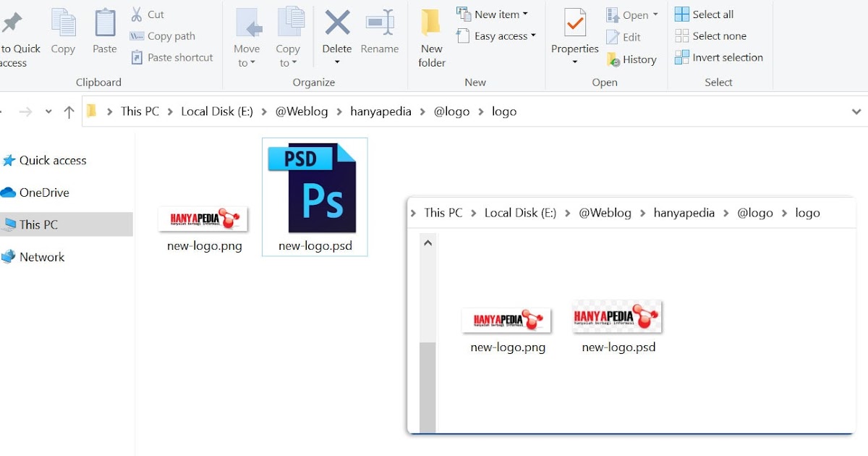Screen dimensions: 868x456
Task: Open the Easy access dropdown
Action: pyautogui.click(x=496, y=35)
